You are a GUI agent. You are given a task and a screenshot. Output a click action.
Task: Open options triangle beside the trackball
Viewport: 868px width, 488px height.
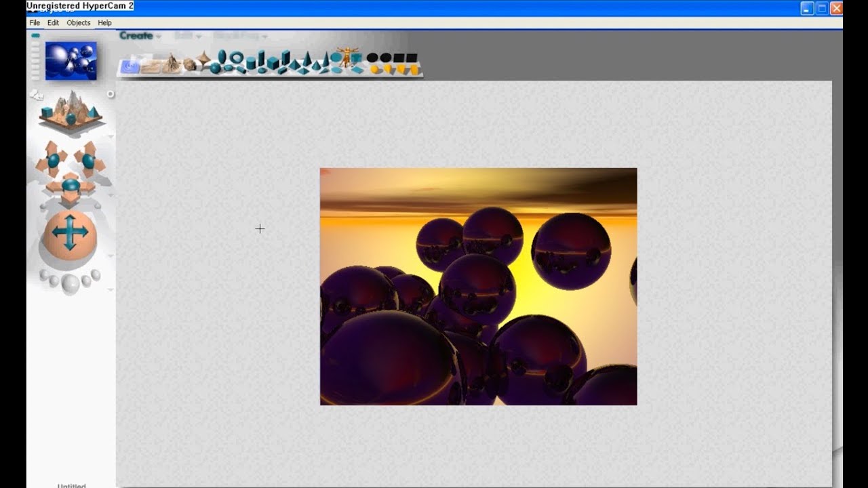111,256
